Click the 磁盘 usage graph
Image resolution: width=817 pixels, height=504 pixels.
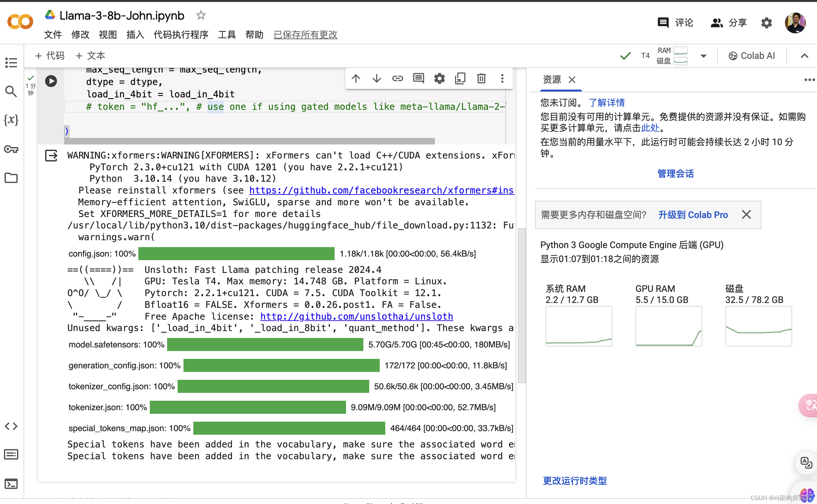click(x=758, y=326)
